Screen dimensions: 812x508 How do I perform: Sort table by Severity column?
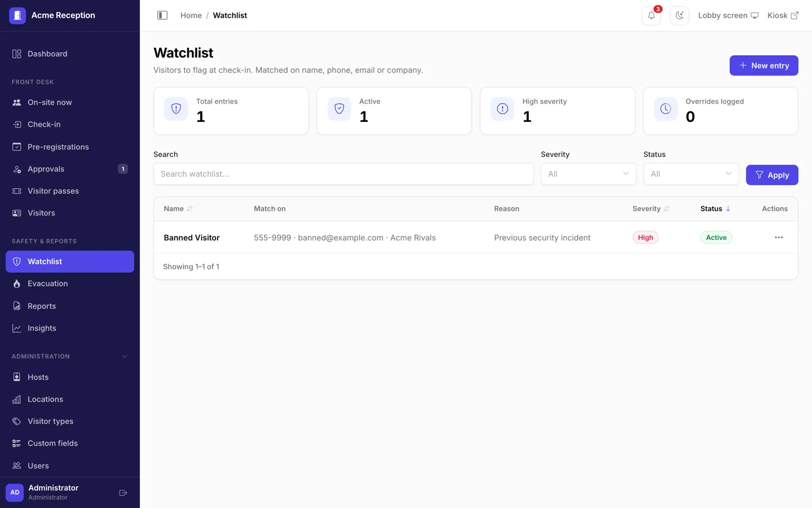point(651,209)
